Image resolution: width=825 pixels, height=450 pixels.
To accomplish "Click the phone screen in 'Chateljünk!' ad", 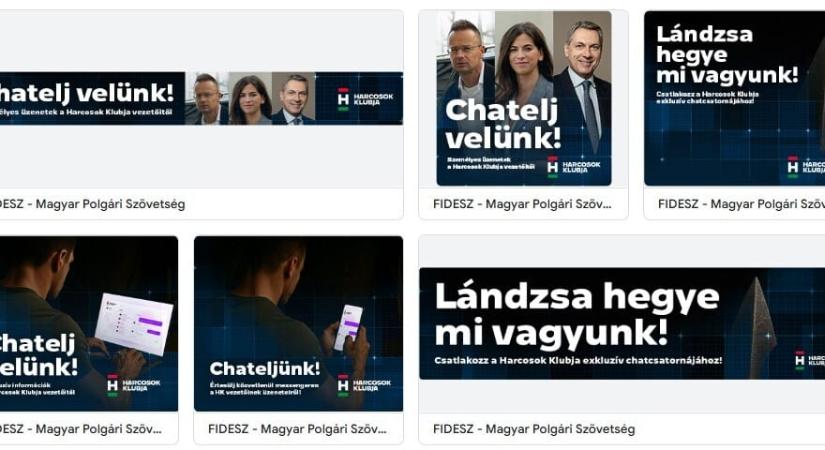I will (x=348, y=327).
